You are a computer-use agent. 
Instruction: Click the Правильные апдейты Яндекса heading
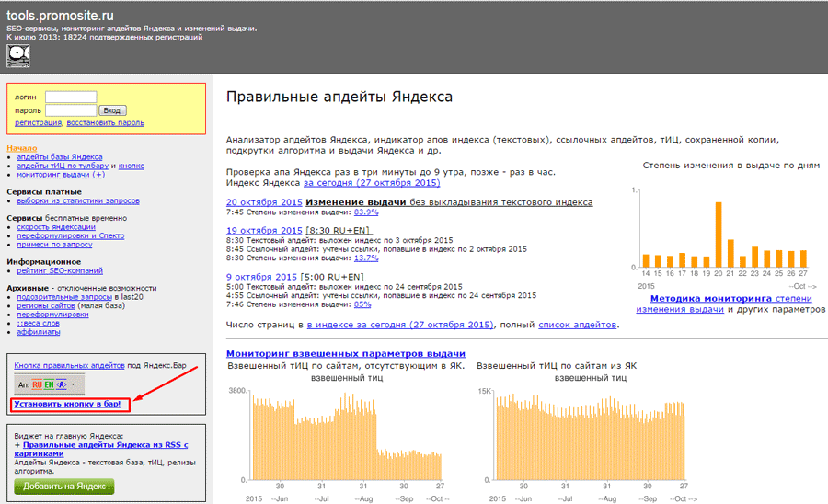[339, 97]
